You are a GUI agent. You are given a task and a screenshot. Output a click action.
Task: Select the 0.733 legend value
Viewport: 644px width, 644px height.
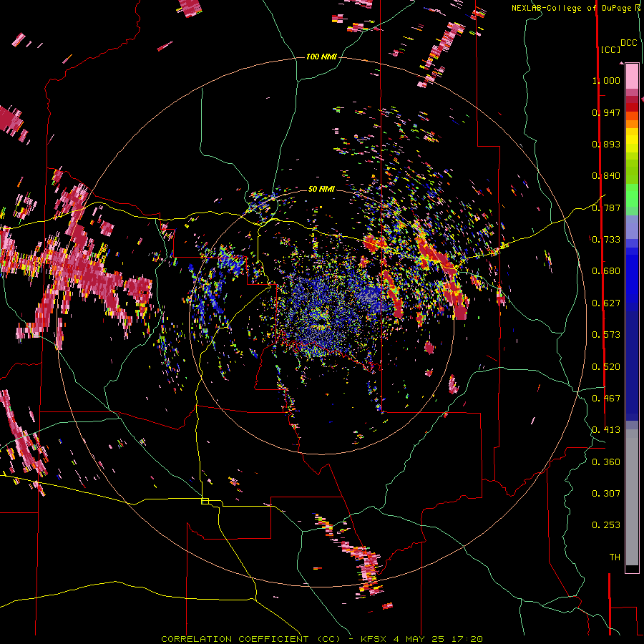tap(606, 240)
